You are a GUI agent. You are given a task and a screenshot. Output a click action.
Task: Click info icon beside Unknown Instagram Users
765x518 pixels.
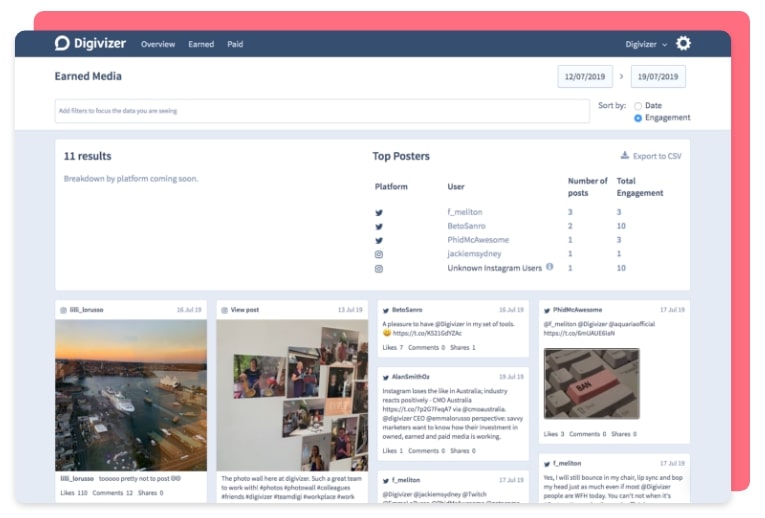point(550,267)
